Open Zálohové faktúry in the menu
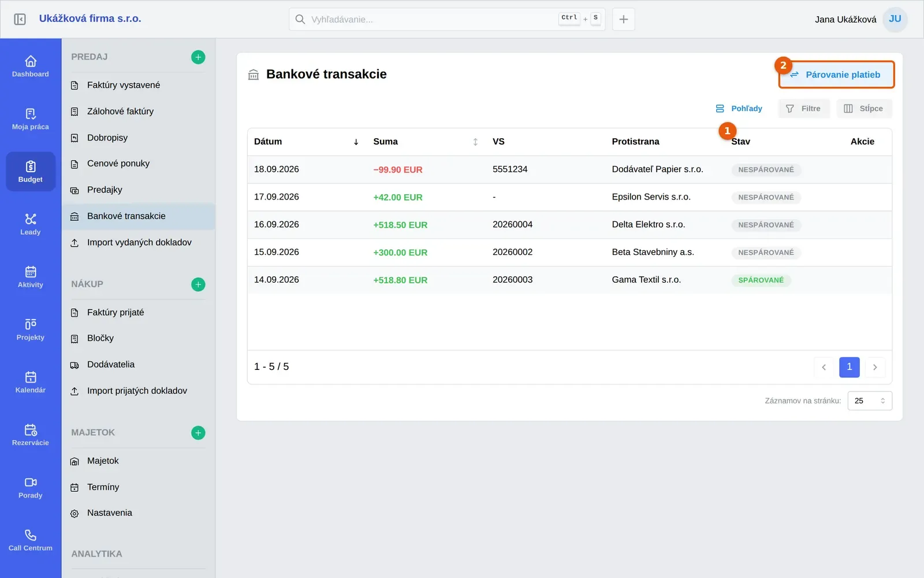The image size is (924, 578). [138, 112]
